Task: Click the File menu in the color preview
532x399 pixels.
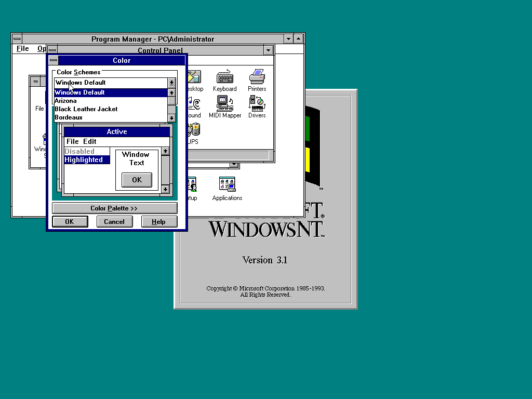Action: [72, 141]
